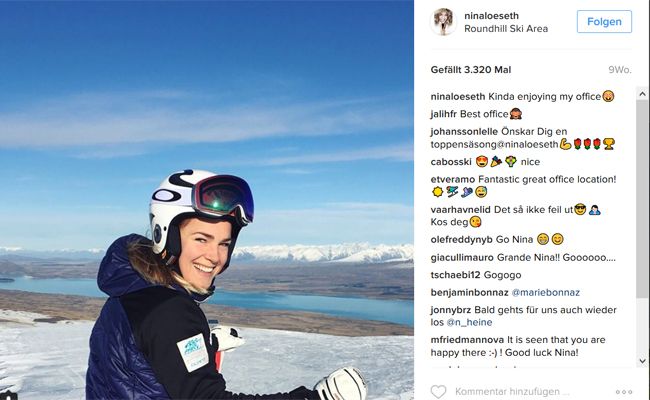Open the three-dot more options menu
This screenshot has width=650, height=400.
coord(623,392)
